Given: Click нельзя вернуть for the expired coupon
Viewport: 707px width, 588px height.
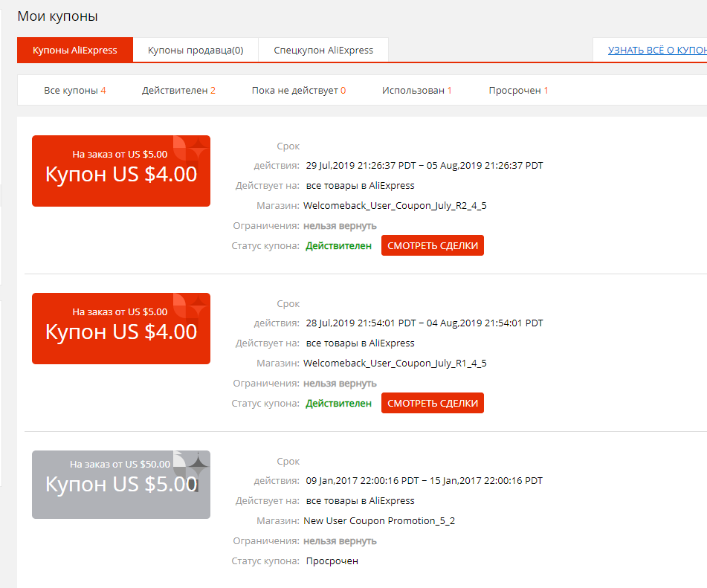Looking at the screenshot, I should coord(340,540).
